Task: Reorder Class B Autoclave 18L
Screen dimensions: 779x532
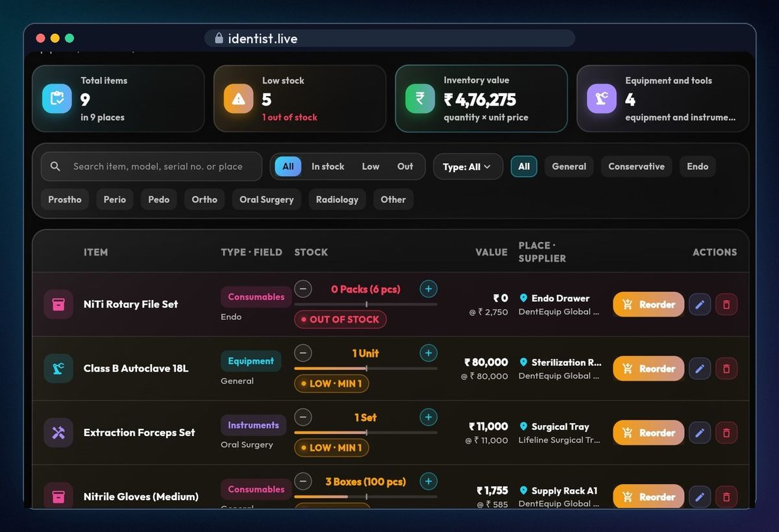Action: coord(649,369)
